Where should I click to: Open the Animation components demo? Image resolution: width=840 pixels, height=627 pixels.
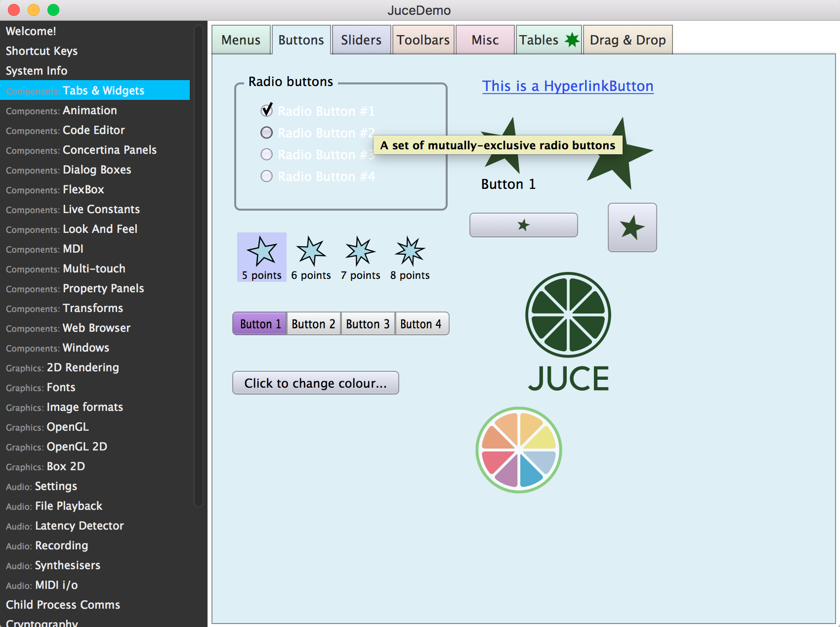point(95,110)
